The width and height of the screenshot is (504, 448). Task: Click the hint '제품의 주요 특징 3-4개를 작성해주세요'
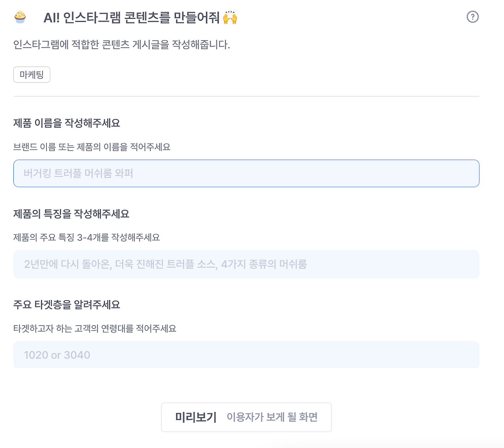pyautogui.click(x=87, y=237)
